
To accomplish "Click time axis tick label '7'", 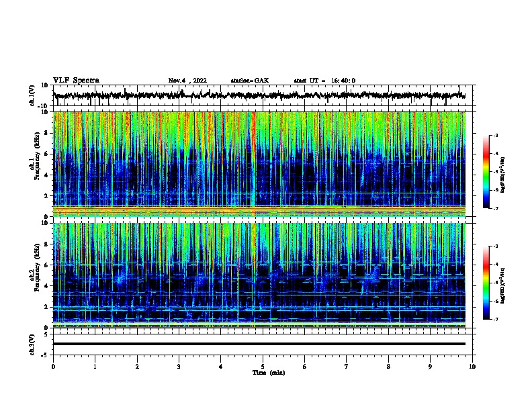I will [x=347, y=367].
